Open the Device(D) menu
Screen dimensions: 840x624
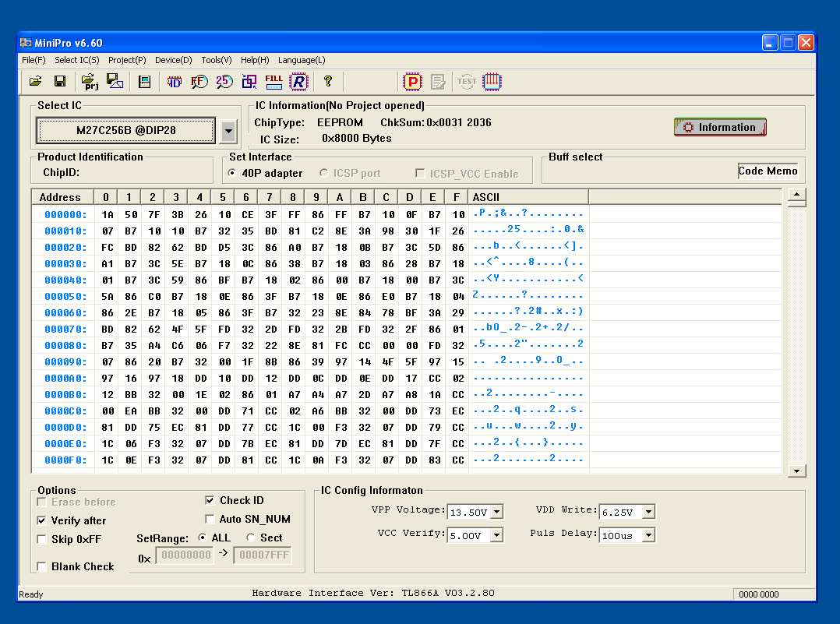(x=173, y=60)
